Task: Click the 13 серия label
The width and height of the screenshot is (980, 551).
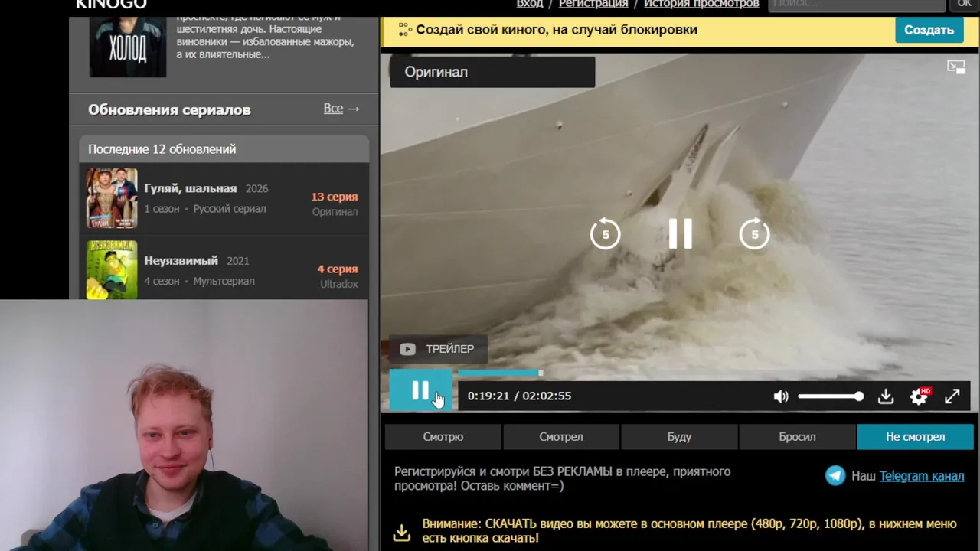Action: point(335,197)
